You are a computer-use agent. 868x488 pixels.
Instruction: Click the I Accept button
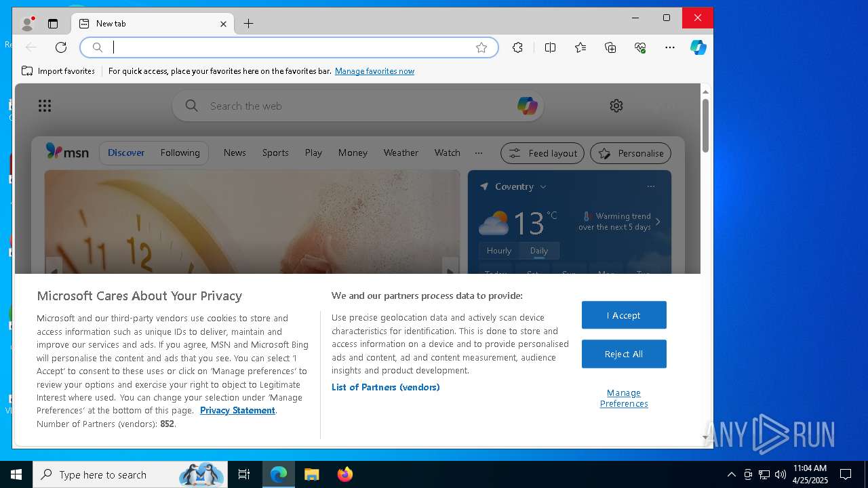coord(624,315)
